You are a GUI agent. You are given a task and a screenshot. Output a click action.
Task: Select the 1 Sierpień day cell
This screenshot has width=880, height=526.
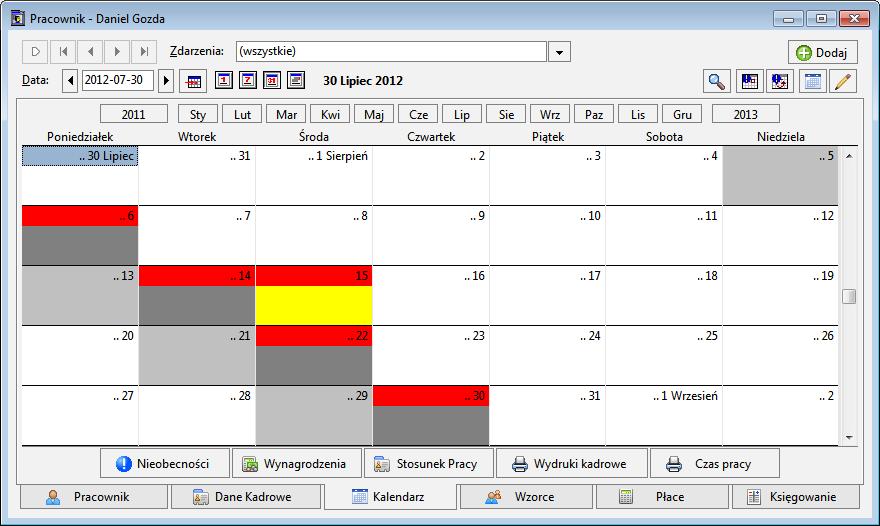click(x=314, y=175)
